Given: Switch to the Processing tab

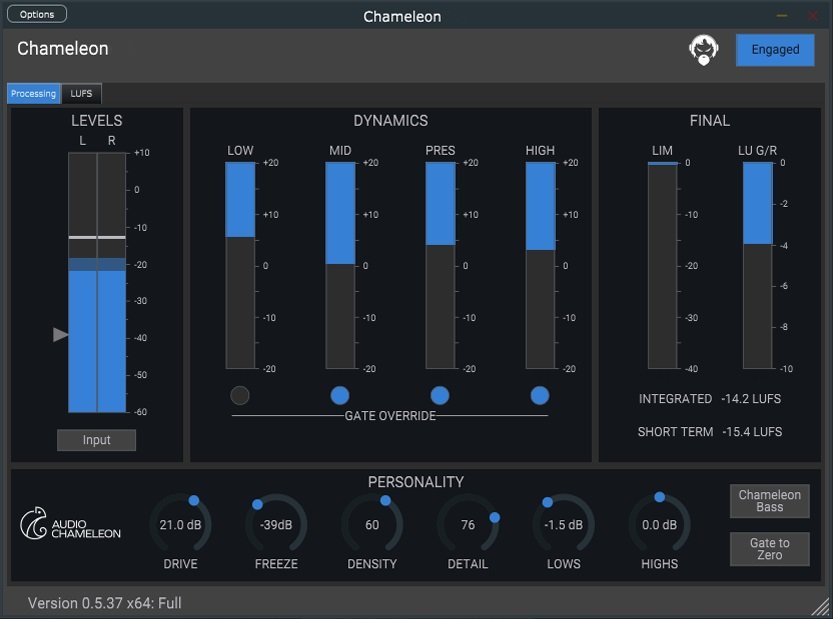Looking at the screenshot, I should (33, 94).
